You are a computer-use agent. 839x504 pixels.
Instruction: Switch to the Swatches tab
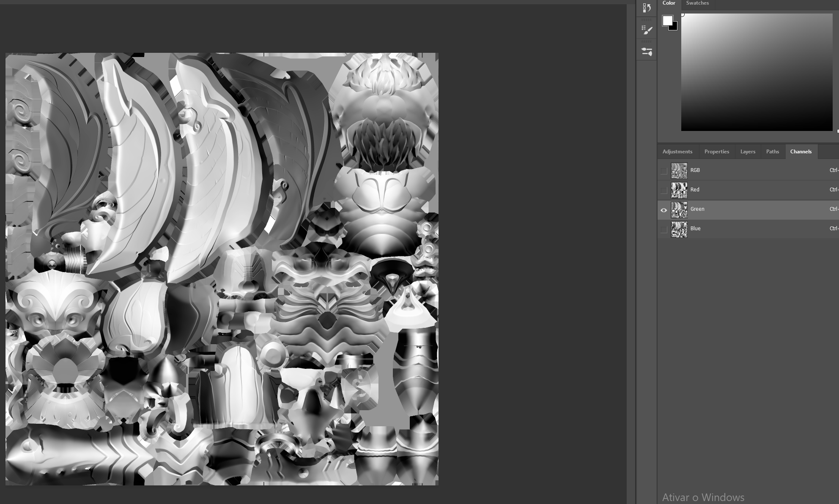[697, 3]
